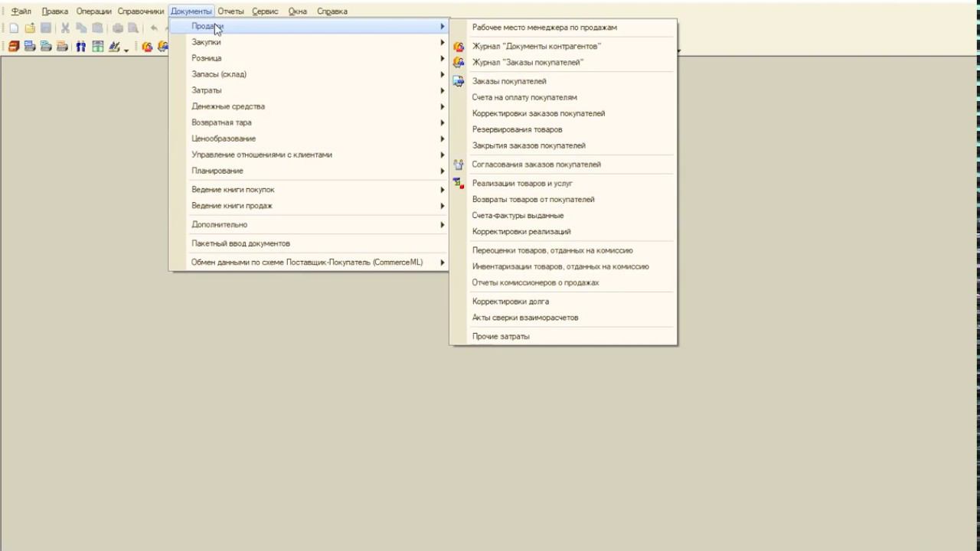Expand Управление отношениями с клиентами submenu
The image size is (980, 551).
pos(309,155)
